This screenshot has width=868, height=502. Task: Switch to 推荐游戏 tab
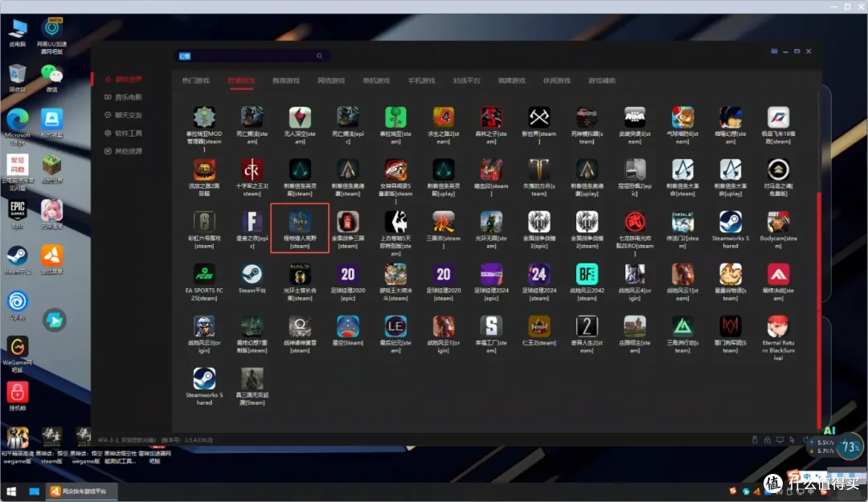[x=286, y=81]
